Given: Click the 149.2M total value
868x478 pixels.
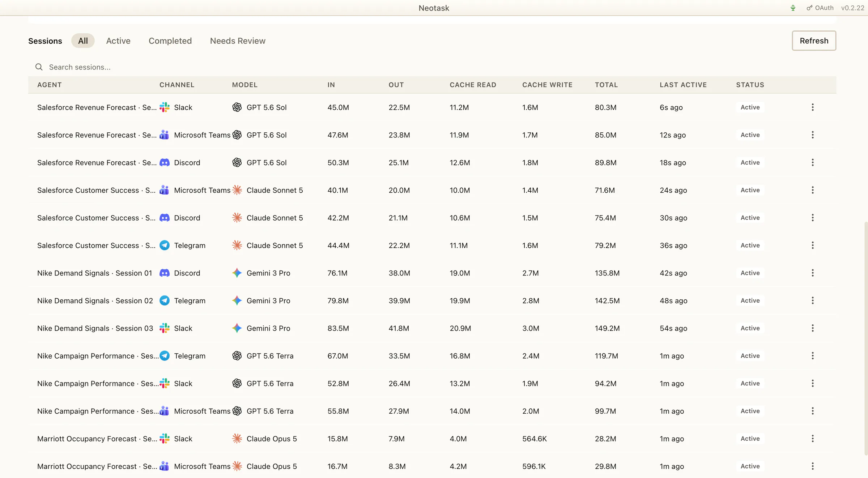Looking at the screenshot, I should [x=607, y=328].
